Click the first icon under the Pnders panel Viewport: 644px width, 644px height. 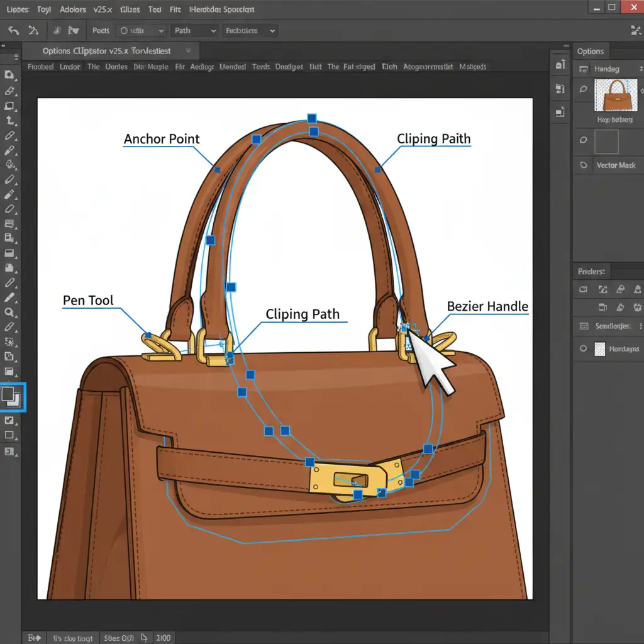584,289
